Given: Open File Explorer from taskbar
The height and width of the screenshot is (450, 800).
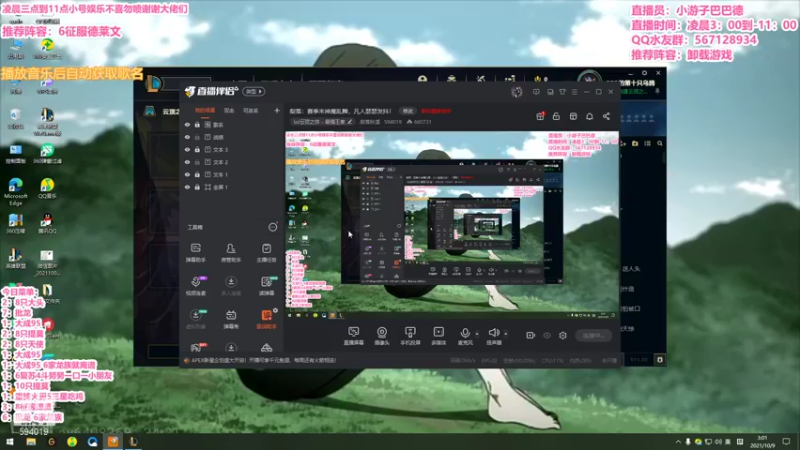Looking at the screenshot, I should [x=31, y=441].
